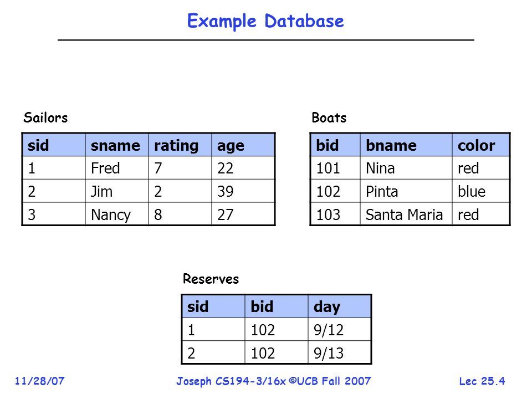
Task: Click the day column header in Reserves
Action: pyautogui.click(x=340, y=306)
